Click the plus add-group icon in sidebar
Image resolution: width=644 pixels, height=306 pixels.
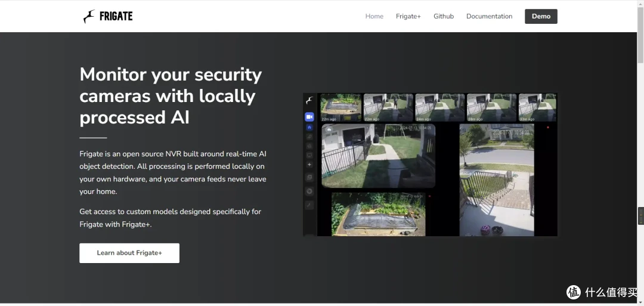coord(309,164)
